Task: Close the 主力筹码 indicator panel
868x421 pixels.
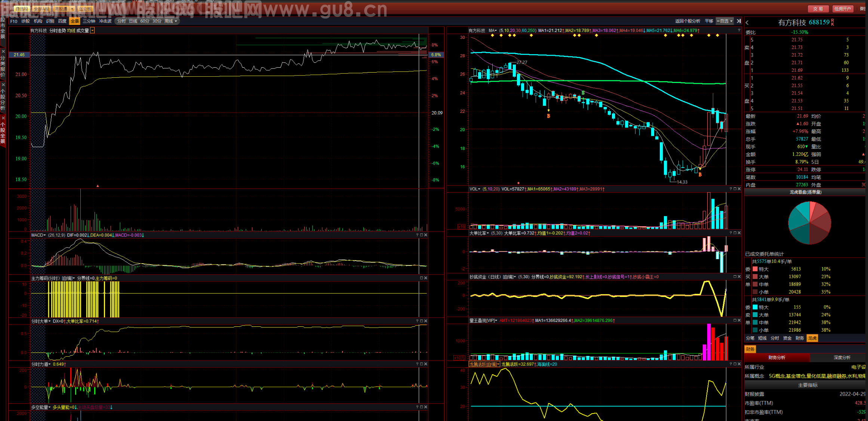Action: point(426,278)
